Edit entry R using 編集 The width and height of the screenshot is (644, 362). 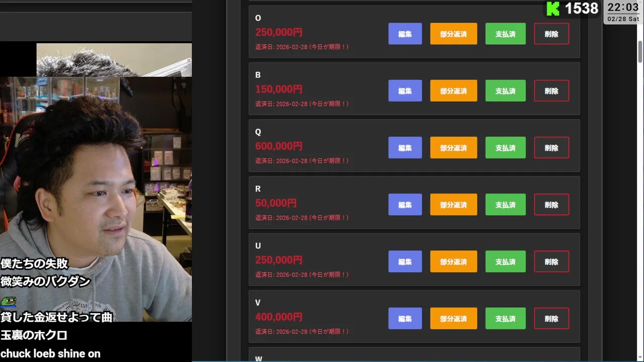point(405,205)
